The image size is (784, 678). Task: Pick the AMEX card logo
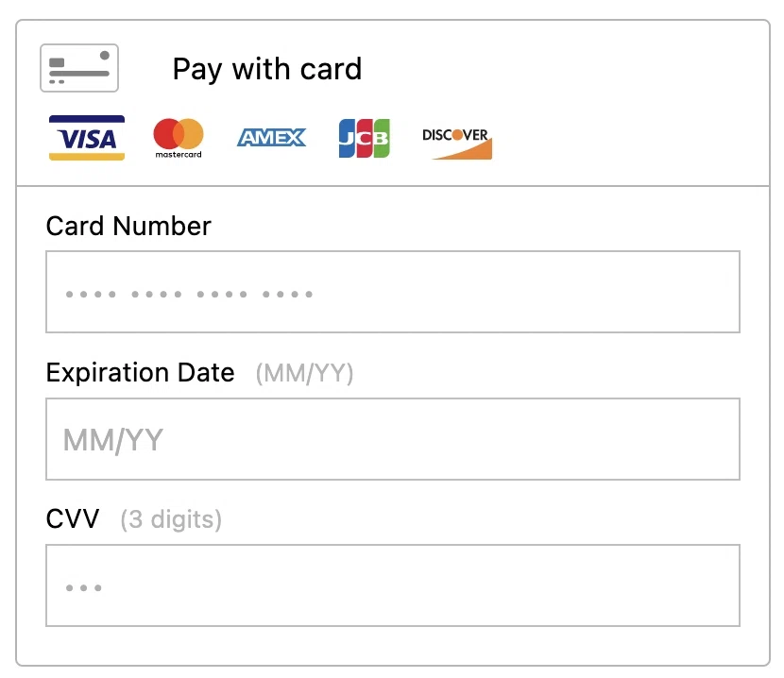click(x=271, y=138)
